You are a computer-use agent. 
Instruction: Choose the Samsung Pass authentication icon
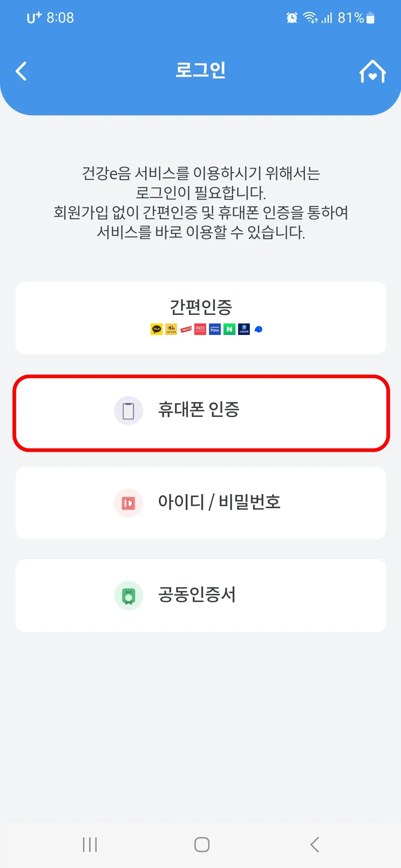click(x=214, y=329)
